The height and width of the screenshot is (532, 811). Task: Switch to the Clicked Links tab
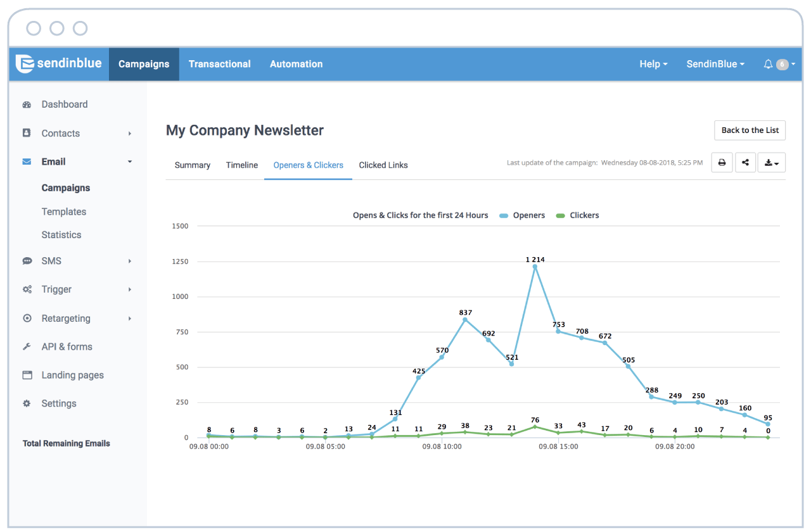pyautogui.click(x=383, y=165)
